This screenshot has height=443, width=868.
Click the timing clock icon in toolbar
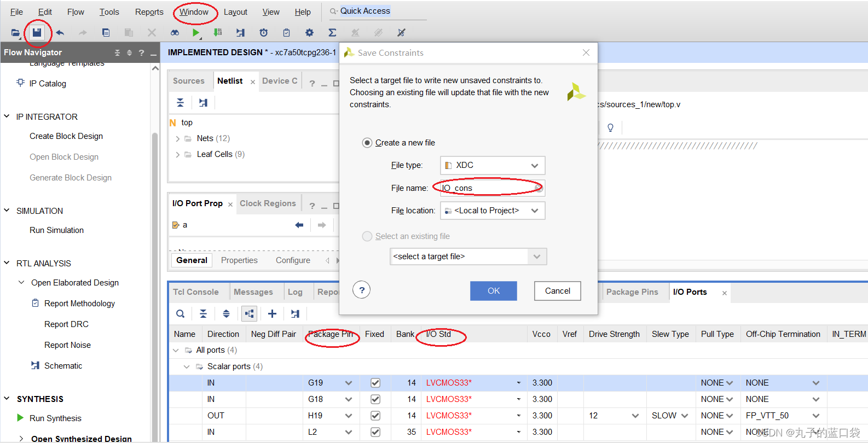pos(263,33)
